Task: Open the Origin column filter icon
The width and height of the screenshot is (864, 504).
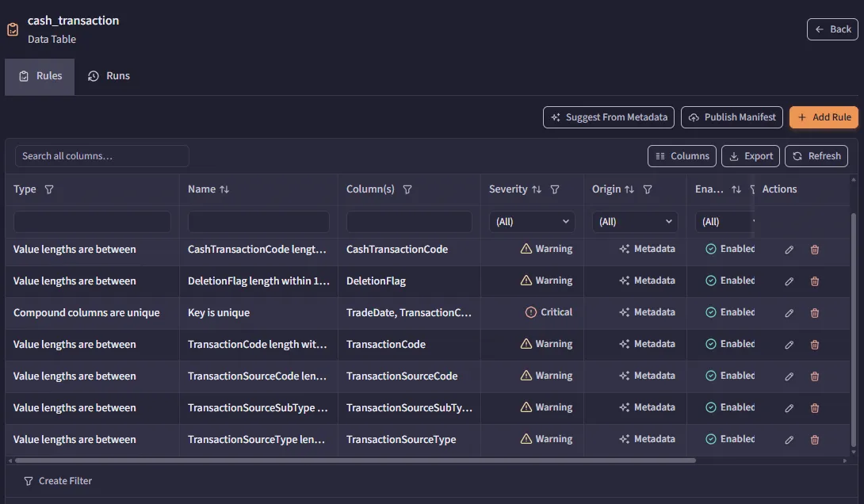Action: click(x=648, y=189)
